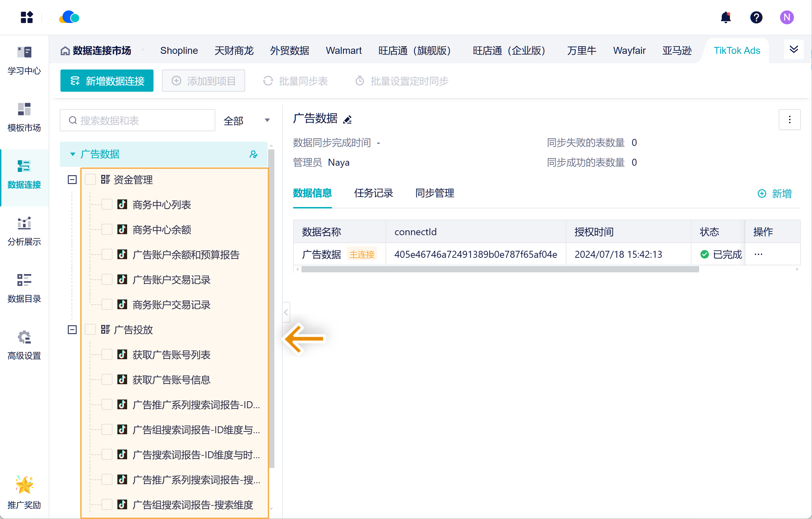Click the help question mark icon

[x=756, y=17]
